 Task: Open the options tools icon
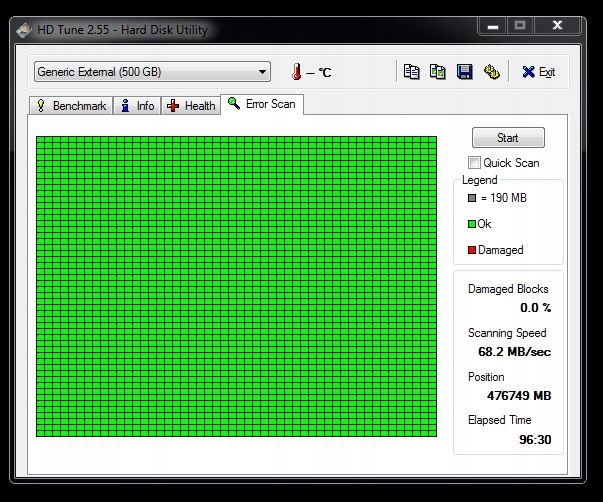pyautogui.click(x=491, y=72)
